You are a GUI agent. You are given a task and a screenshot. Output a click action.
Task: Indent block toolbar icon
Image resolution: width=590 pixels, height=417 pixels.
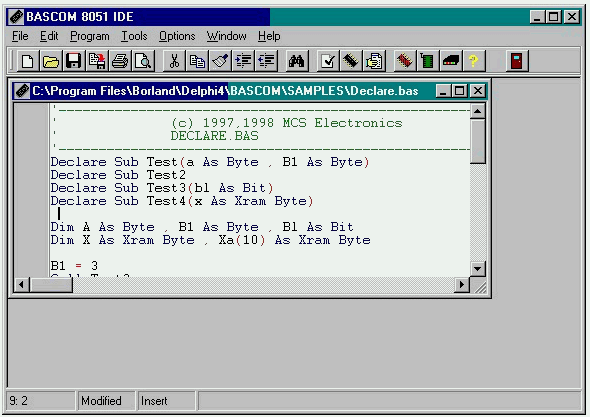click(x=243, y=61)
